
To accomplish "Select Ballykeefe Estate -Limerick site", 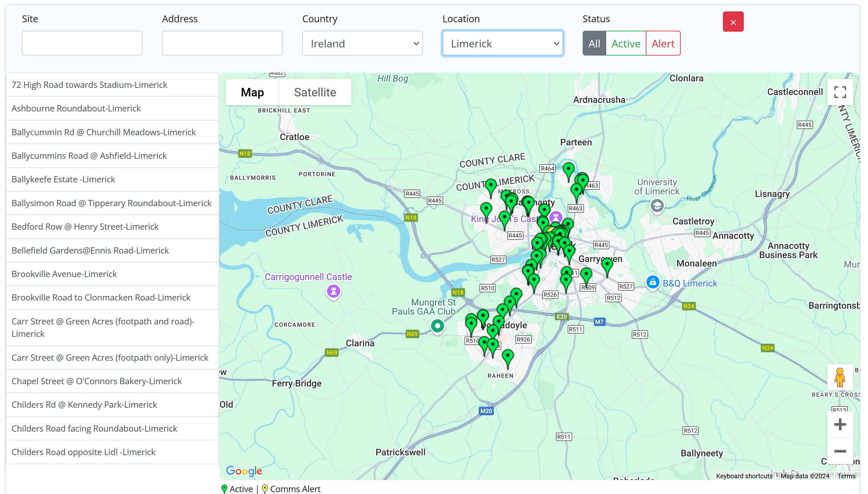I will [x=112, y=179].
